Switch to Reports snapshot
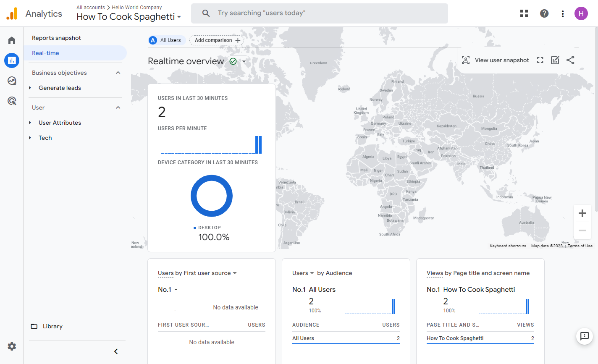Viewport: 598px width, 364px height. pos(56,37)
